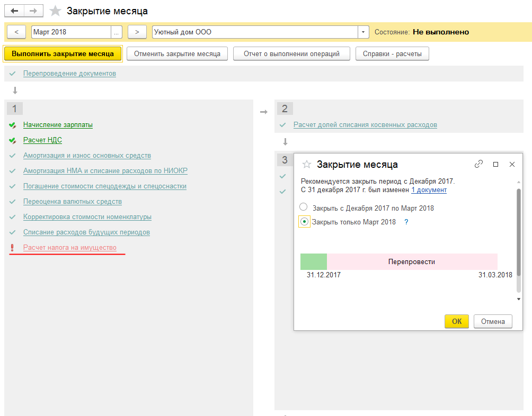Go to the previous month with the '<' button
Screen dimensions: 532x416
point(16,32)
